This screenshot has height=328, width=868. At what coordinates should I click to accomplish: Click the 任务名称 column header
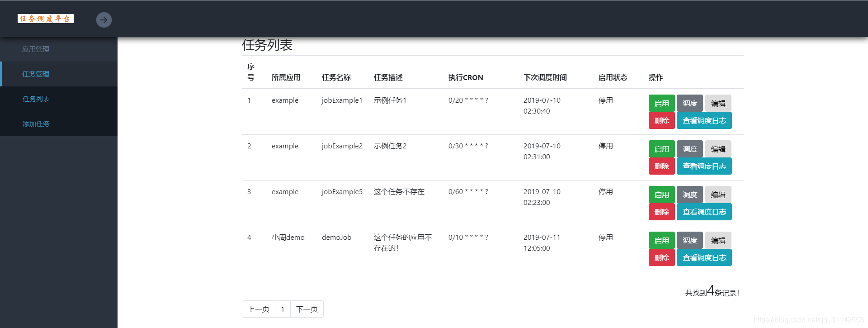coord(336,77)
